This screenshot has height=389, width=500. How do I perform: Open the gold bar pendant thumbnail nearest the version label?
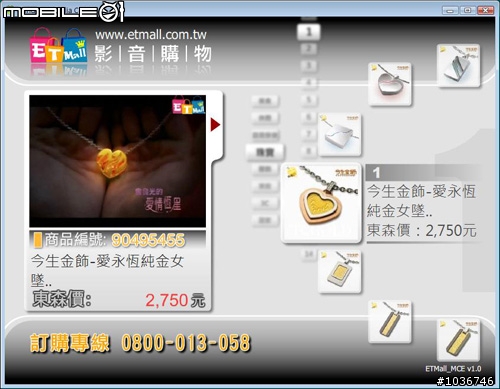tap(459, 340)
